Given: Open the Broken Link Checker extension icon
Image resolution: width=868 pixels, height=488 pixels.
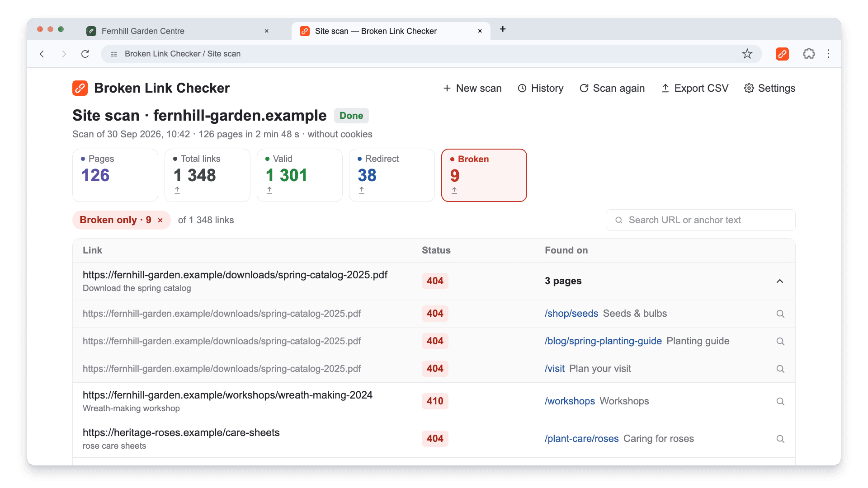Looking at the screenshot, I should (x=782, y=54).
